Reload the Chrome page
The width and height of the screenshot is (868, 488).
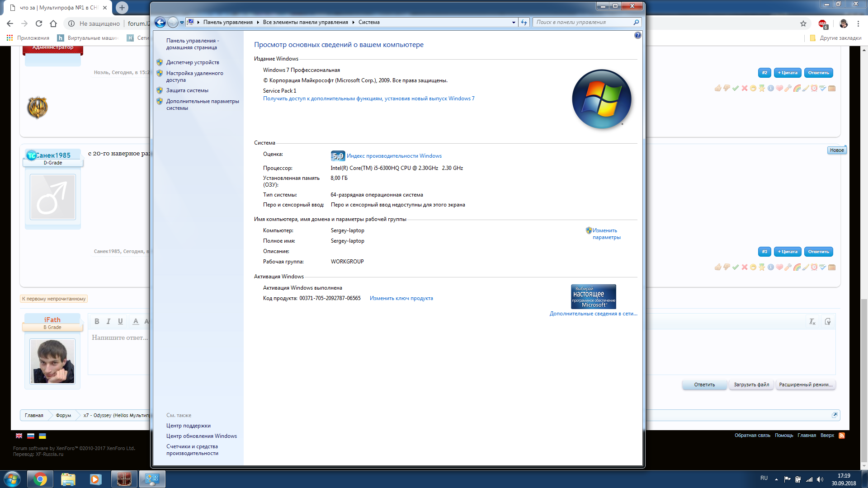[x=39, y=23]
